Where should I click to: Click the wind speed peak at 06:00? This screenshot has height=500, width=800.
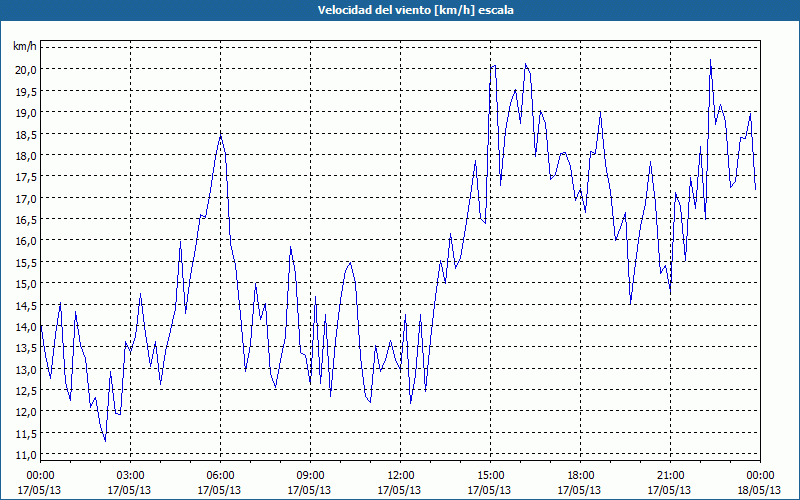tap(220, 135)
